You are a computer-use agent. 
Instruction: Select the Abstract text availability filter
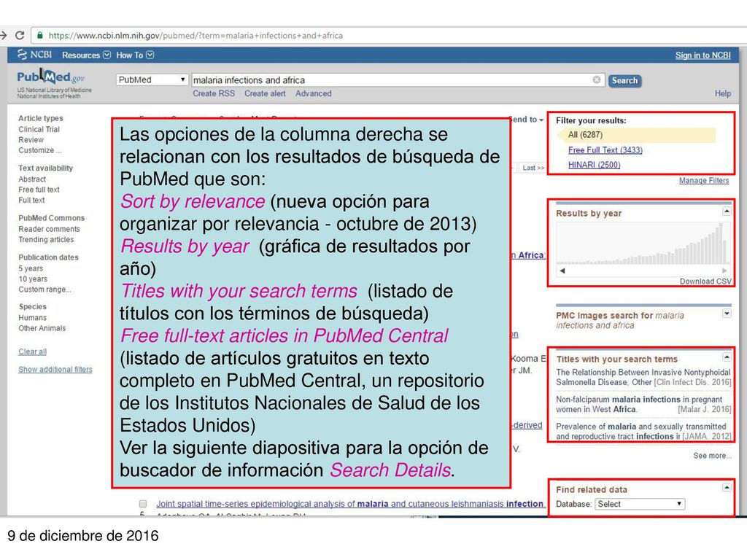pos(32,179)
